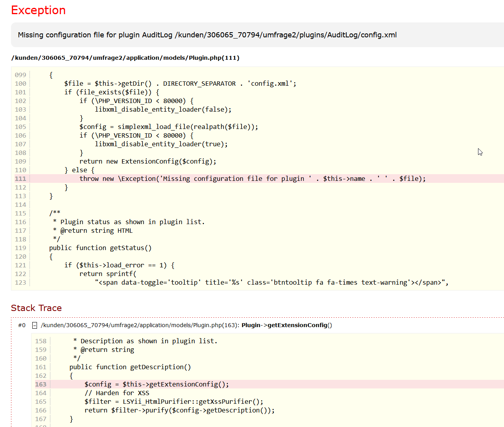Click the red Exception heading
Viewport: 504px width, 427px height.
click(38, 10)
